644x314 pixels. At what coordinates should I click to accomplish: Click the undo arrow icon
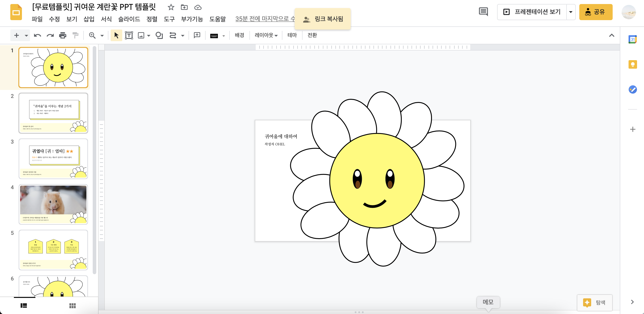click(x=37, y=35)
